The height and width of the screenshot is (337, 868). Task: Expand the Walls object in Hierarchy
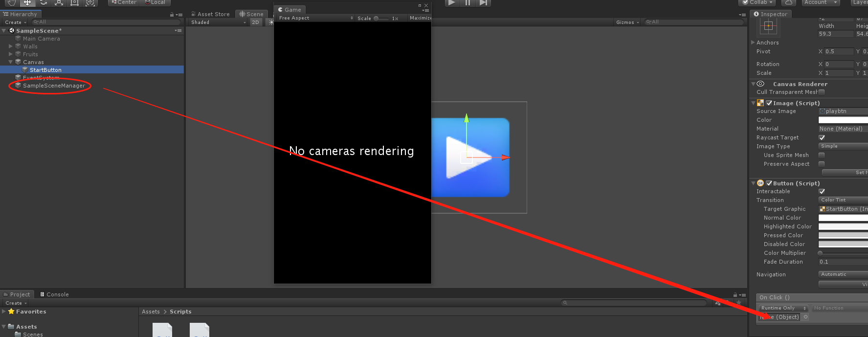click(x=11, y=46)
